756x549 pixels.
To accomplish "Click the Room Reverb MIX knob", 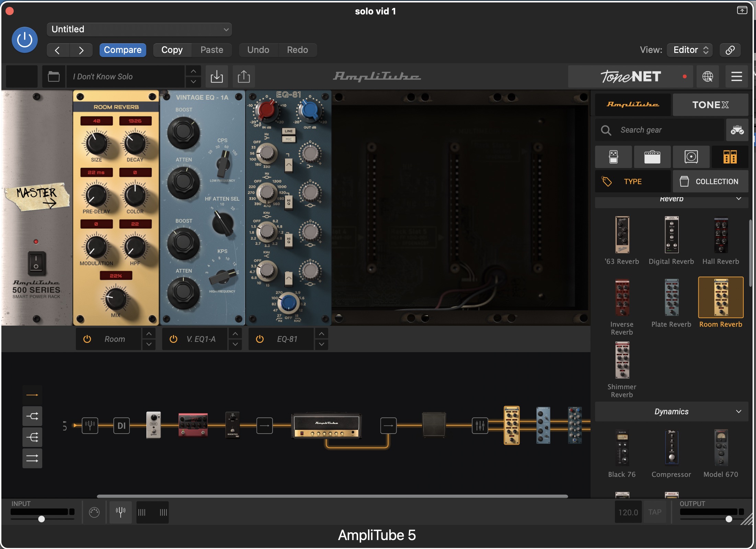I will pyautogui.click(x=116, y=298).
